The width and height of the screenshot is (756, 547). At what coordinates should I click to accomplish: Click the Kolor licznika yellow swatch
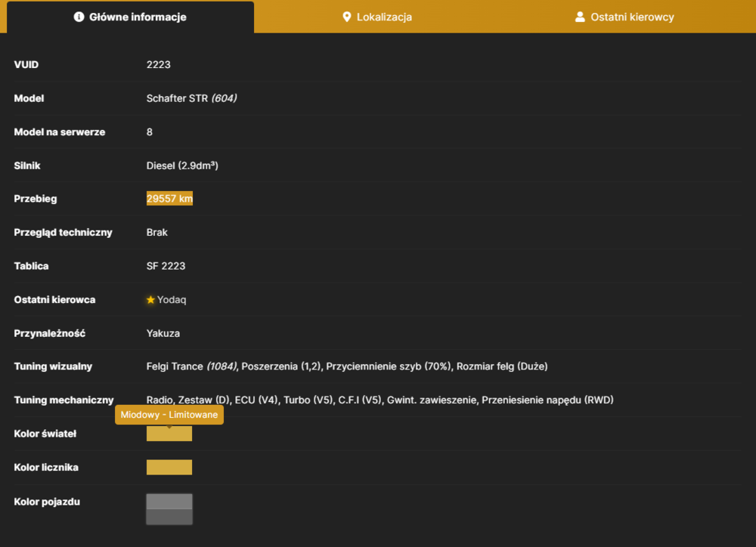coord(169,467)
